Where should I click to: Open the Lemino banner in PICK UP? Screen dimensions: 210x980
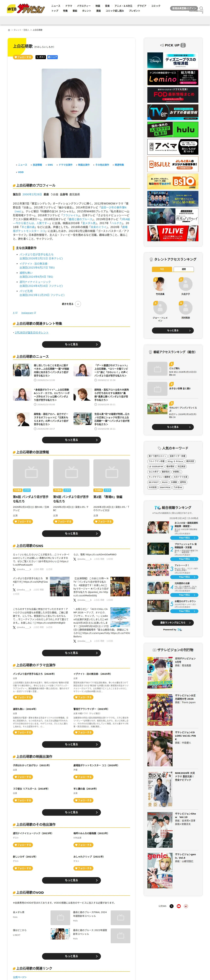point(173,78)
